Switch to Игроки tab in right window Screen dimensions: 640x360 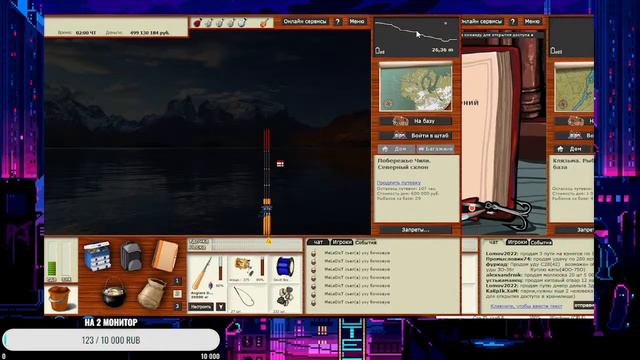[517, 242]
